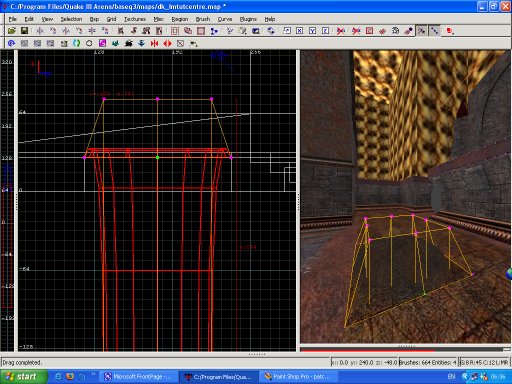512x384 pixels.
Task: Open the Textures menu
Action: pyautogui.click(x=135, y=19)
